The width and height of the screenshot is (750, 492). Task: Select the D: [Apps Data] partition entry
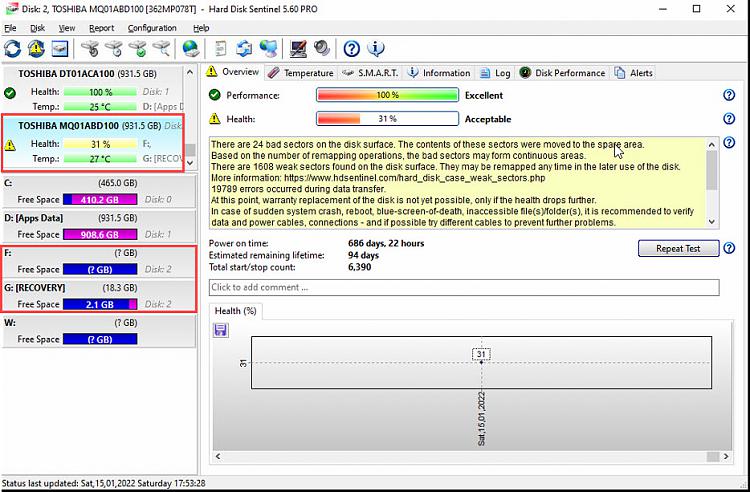99,226
